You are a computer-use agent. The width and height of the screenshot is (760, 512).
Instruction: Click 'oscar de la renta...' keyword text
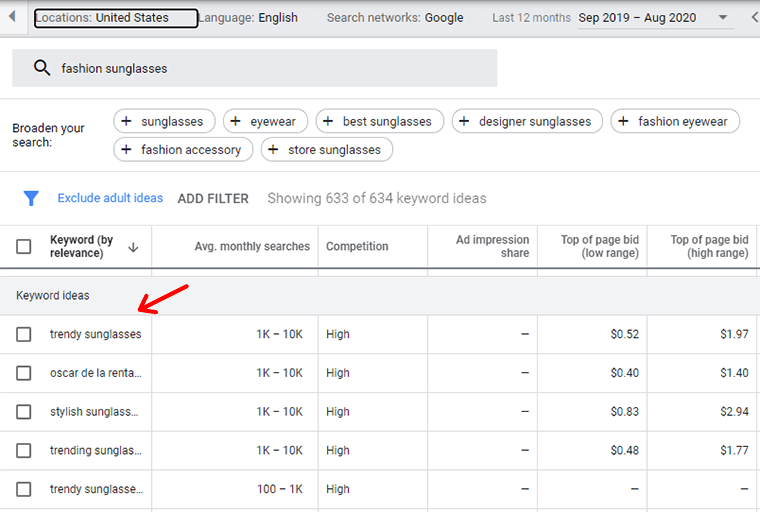(x=95, y=373)
